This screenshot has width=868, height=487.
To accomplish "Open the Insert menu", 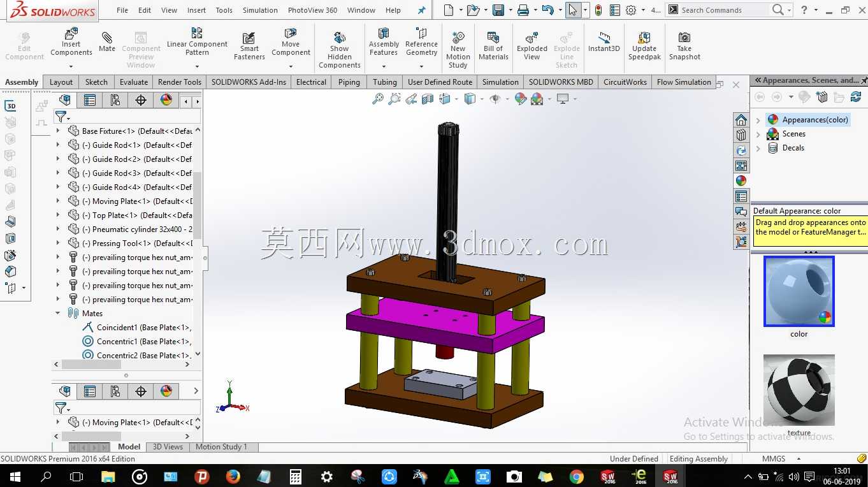I will pos(196,10).
